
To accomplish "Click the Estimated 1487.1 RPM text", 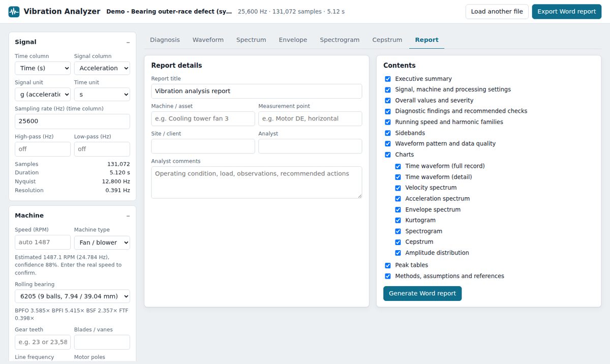I will pyautogui.click(x=69, y=265).
